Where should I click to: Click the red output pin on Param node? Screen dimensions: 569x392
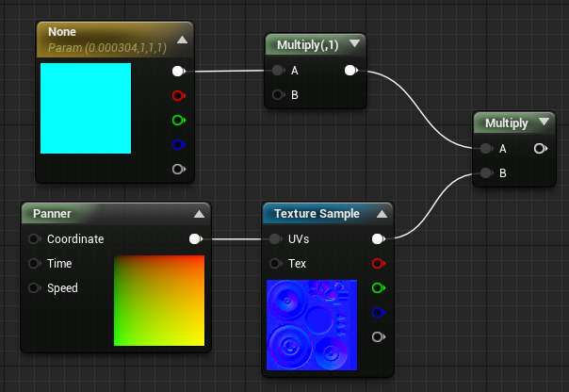(177, 95)
